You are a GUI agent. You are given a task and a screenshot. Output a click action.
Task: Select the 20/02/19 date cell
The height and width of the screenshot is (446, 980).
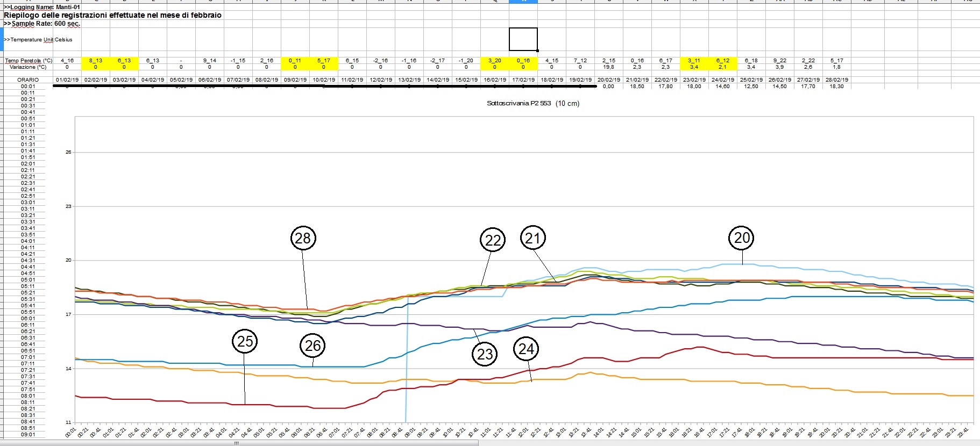point(608,80)
